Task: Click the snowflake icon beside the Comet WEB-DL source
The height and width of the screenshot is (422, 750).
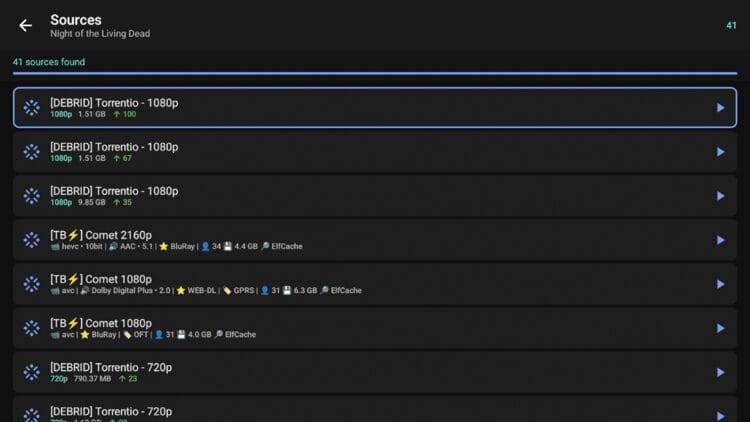Action: pos(32,284)
